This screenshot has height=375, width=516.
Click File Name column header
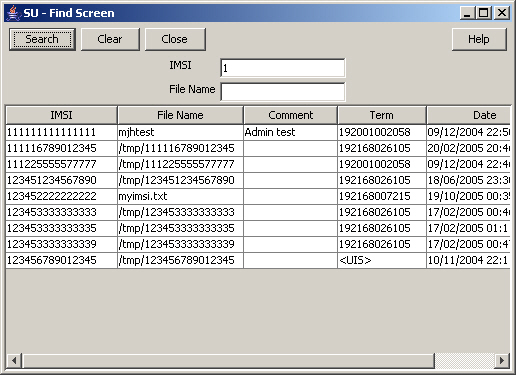[x=180, y=115]
